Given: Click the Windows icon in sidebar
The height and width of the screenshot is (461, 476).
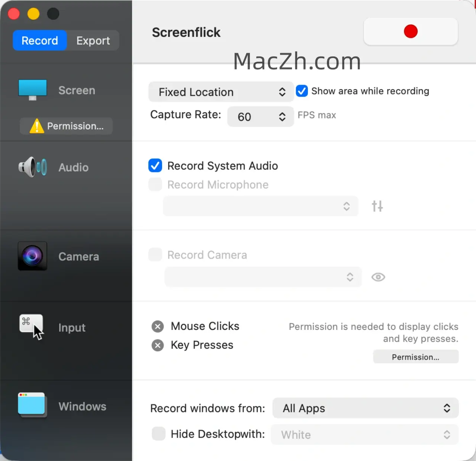Looking at the screenshot, I should click(x=32, y=405).
